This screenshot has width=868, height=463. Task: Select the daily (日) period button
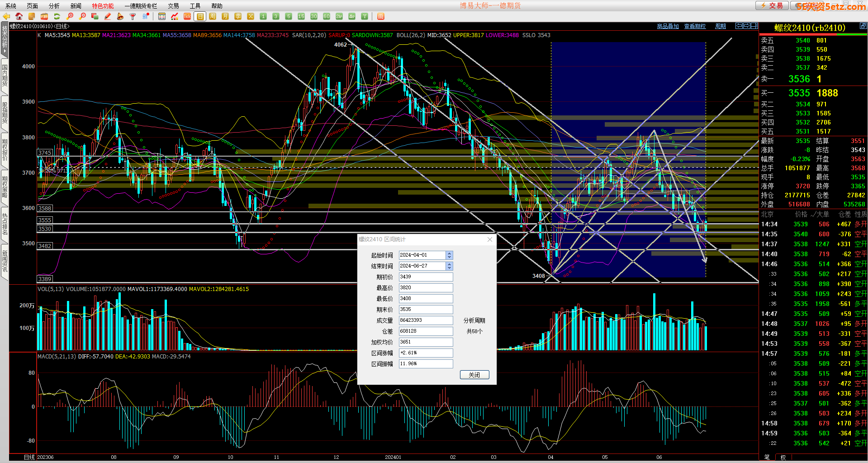200,16
